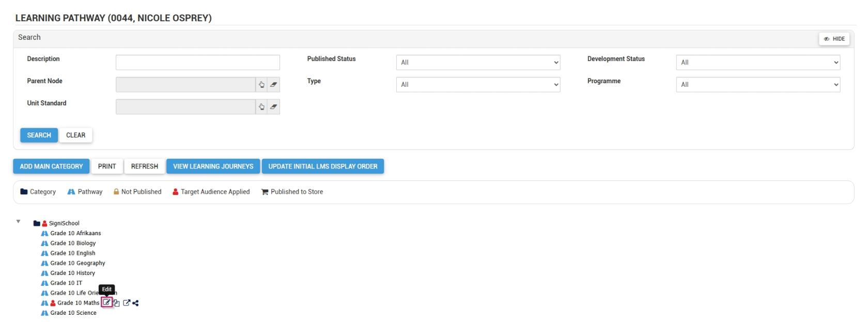Viewport: 868px width, 322px height.
Task: Click the SigniSchool category folder icon
Action: coord(37,223)
